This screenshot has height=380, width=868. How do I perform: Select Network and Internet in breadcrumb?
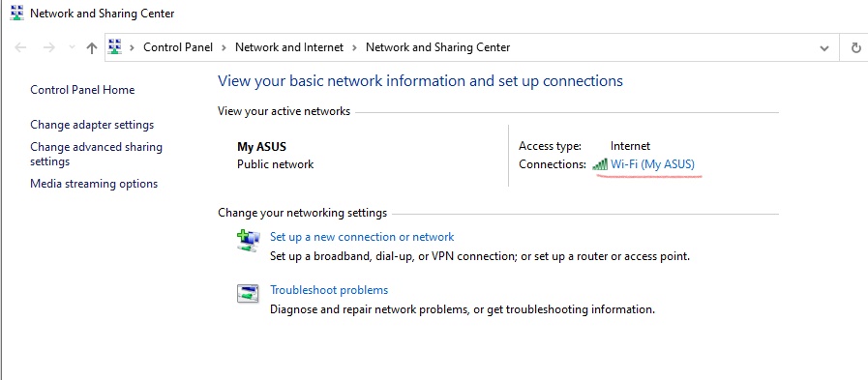pos(289,47)
